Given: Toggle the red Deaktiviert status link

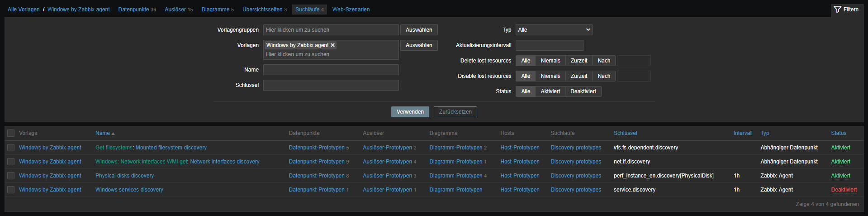Looking at the screenshot, I should point(844,190).
